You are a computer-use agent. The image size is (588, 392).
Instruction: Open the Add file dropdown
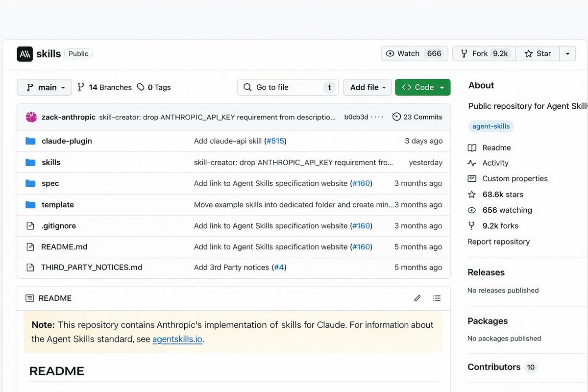[x=367, y=87]
